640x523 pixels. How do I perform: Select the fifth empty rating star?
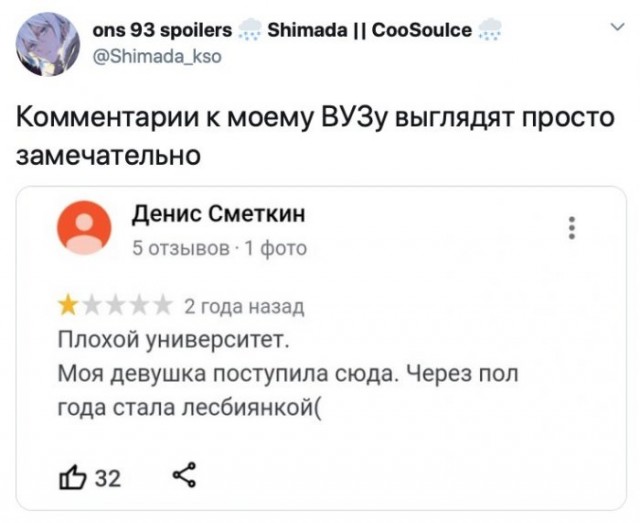coord(160,303)
